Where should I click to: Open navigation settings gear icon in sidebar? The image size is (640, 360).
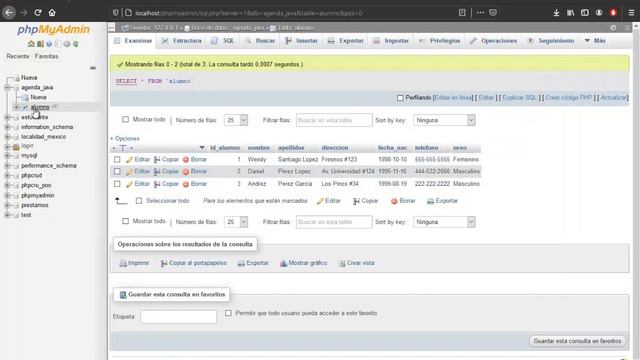pos(67,44)
